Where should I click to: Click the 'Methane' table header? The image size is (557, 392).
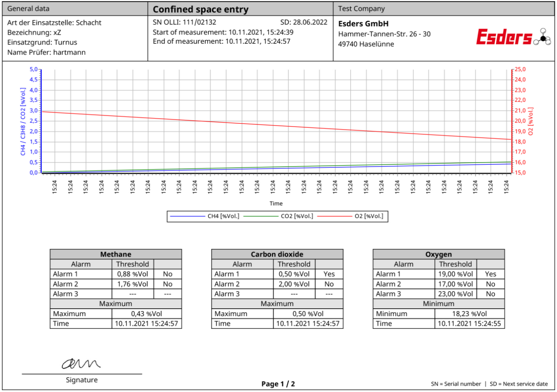pos(115,254)
